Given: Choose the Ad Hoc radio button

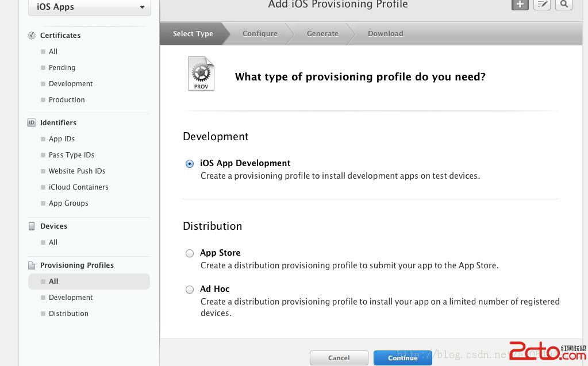Looking at the screenshot, I should pos(190,290).
